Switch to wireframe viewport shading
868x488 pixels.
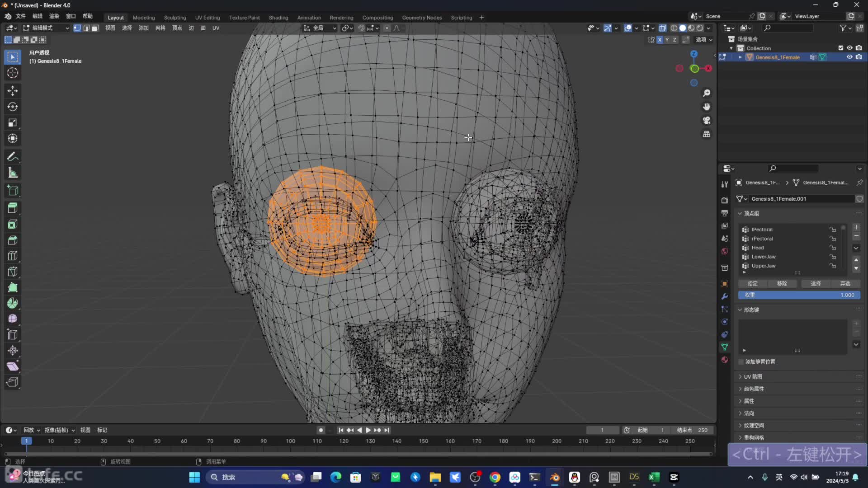(674, 28)
